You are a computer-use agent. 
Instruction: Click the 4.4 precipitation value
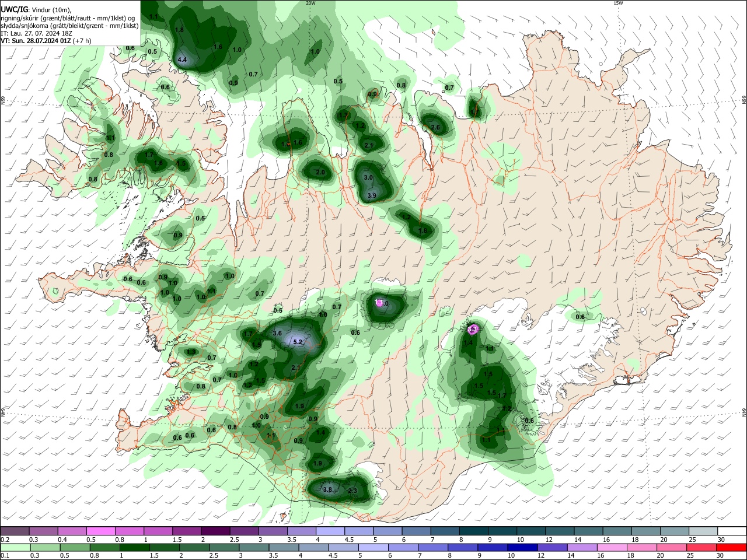tap(182, 60)
